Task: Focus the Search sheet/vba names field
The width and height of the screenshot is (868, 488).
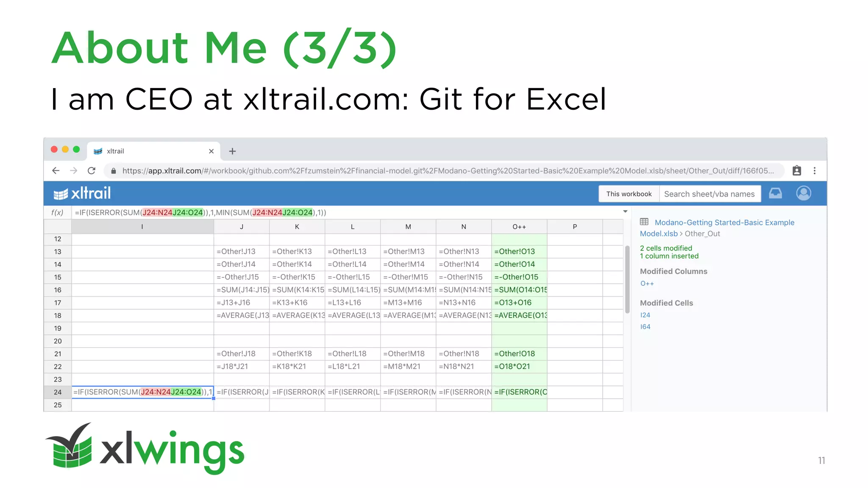Action: pos(710,194)
